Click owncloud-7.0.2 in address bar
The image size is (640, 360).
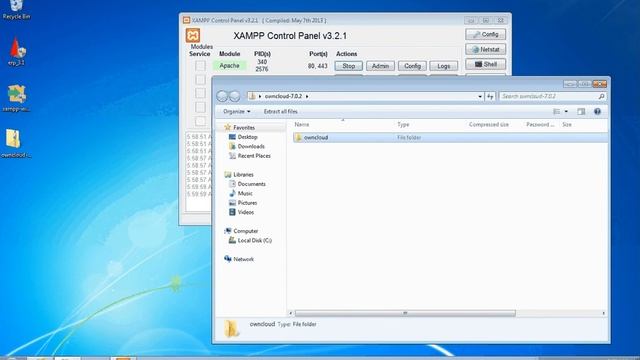(x=283, y=96)
